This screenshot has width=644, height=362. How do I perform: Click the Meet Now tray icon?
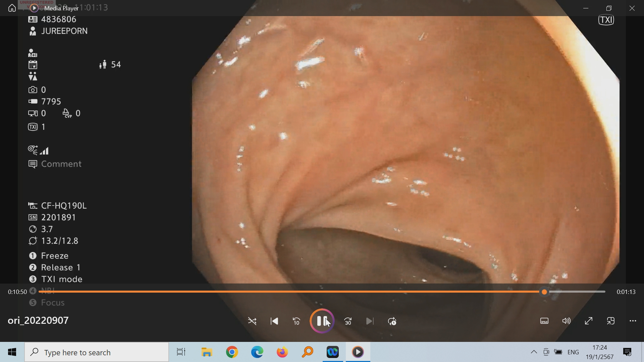coord(546,352)
